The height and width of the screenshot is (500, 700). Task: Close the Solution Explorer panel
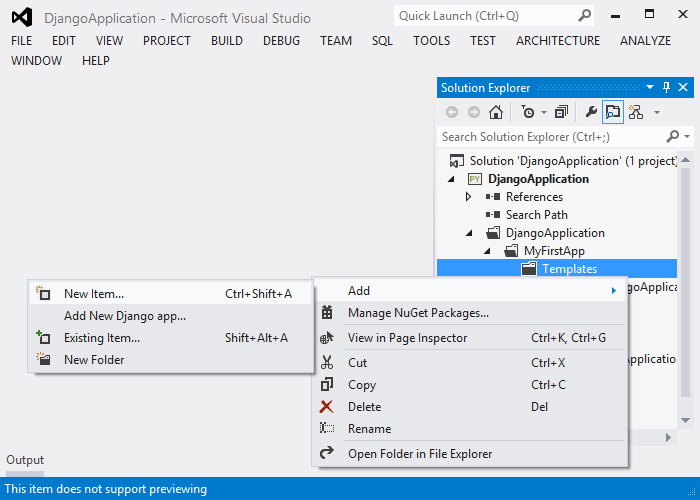[683, 87]
